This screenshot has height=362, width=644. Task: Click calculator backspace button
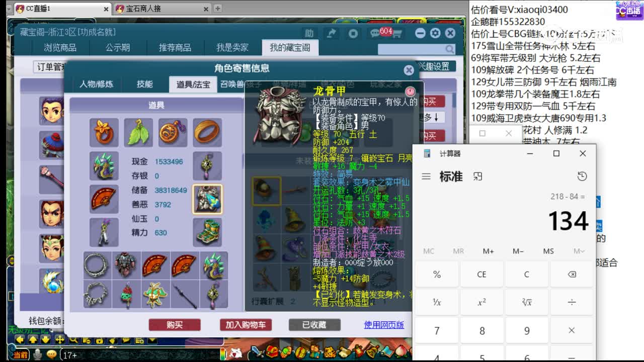572,275
